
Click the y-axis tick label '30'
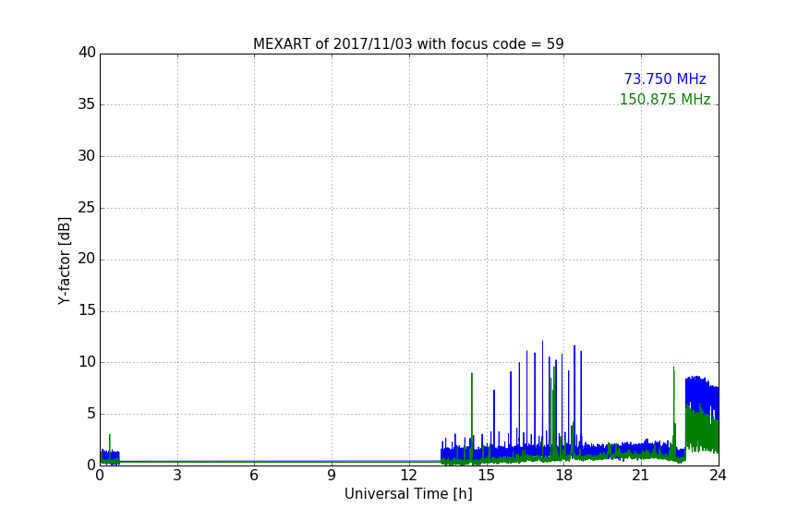(87, 156)
